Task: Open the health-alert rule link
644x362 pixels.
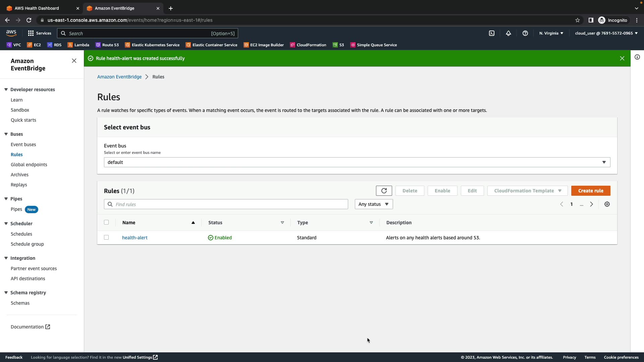Action: pyautogui.click(x=135, y=238)
